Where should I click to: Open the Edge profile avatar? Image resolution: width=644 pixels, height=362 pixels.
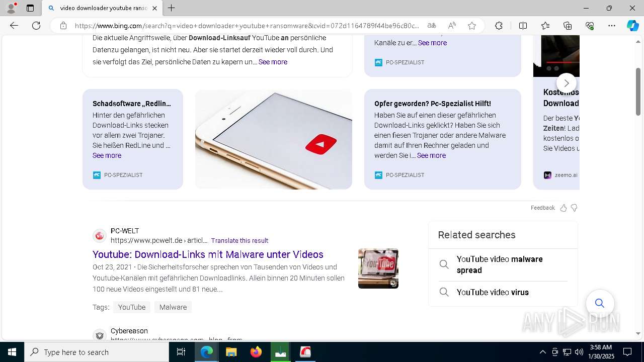(x=11, y=8)
